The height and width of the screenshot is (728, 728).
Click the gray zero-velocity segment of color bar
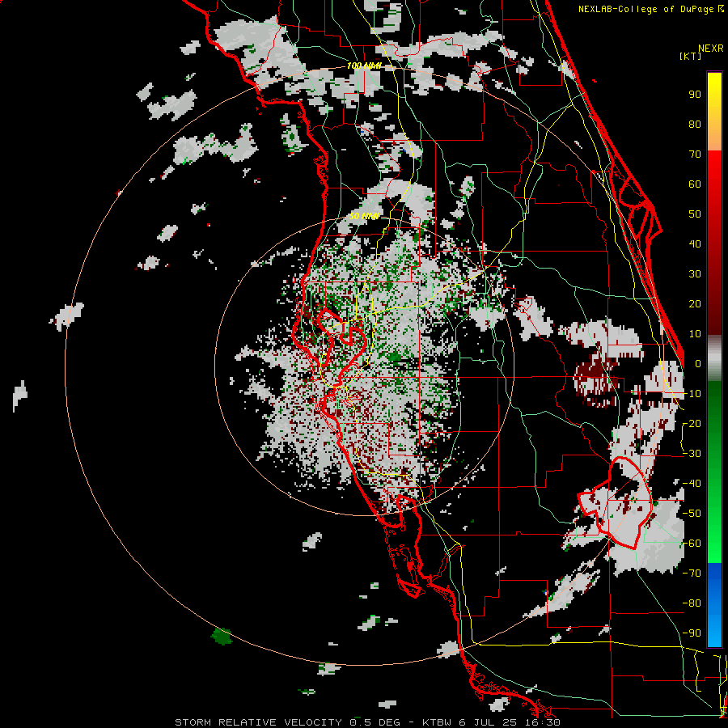click(x=714, y=358)
